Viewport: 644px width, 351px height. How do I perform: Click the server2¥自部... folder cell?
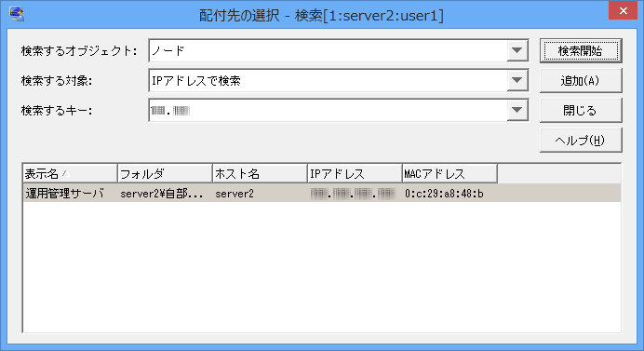click(x=161, y=194)
